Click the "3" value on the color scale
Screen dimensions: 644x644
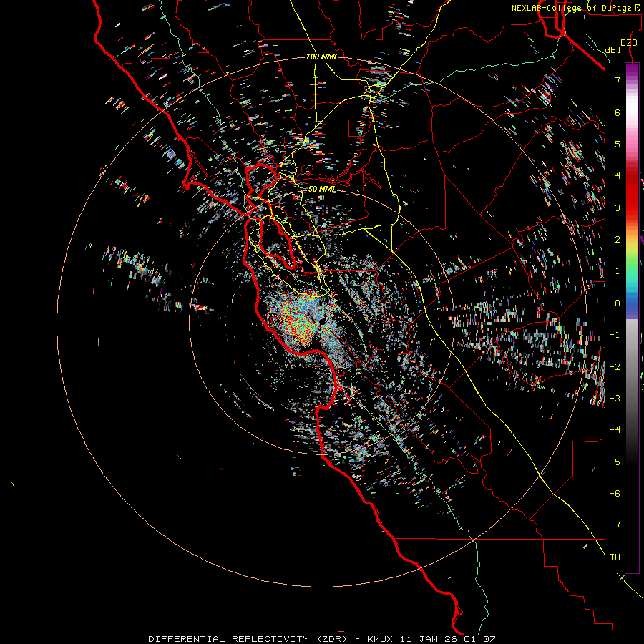coord(618,208)
